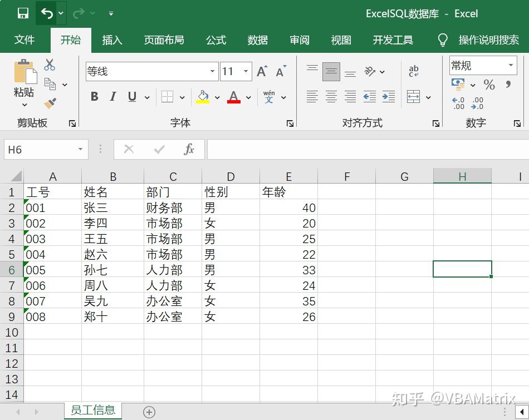Open the font size 11 dropdown
The image size is (529, 420).
pos(246,71)
